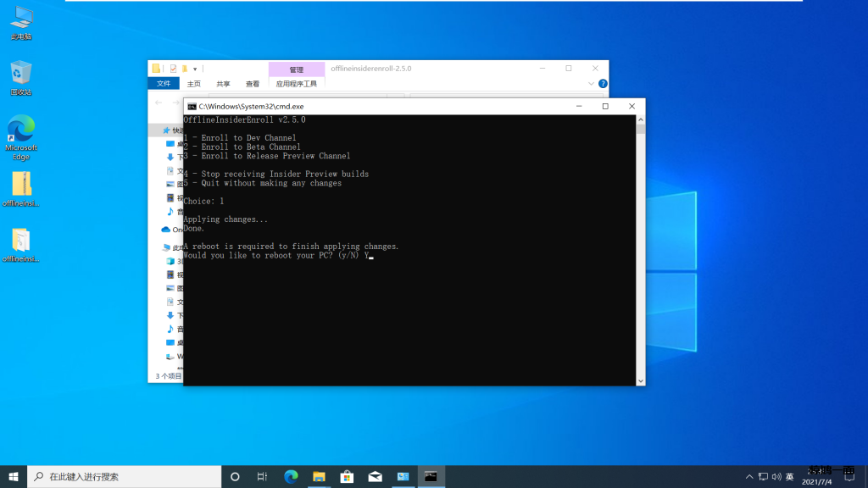
Task: Open the Mail app in the taskbar
Action: pyautogui.click(x=375, y=476)
